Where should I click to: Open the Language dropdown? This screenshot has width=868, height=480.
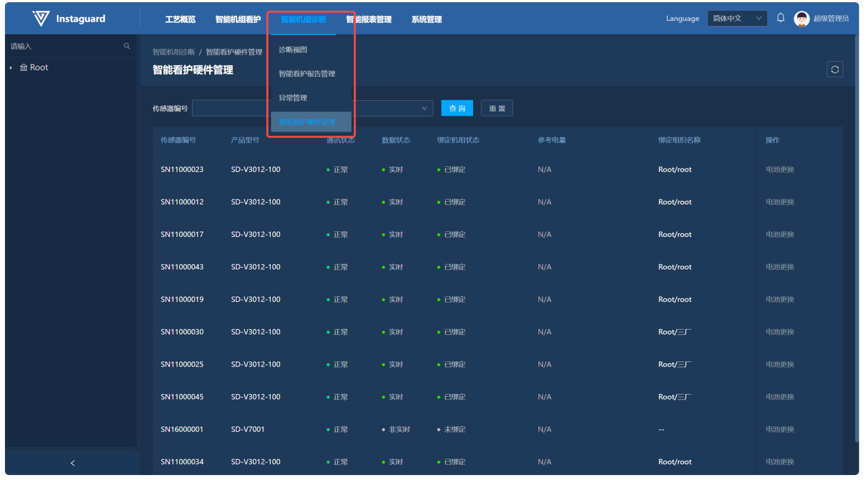pos(737,19)
